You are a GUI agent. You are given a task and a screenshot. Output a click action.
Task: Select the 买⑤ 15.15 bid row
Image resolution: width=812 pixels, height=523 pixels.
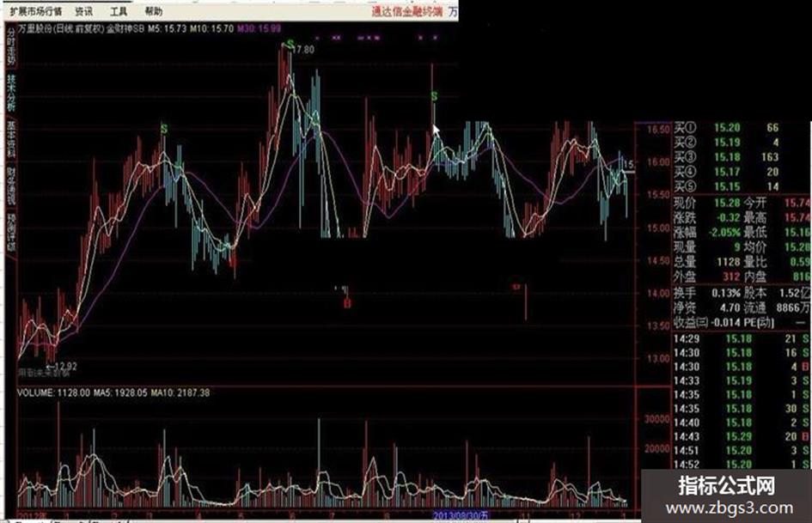click(727, 186)
